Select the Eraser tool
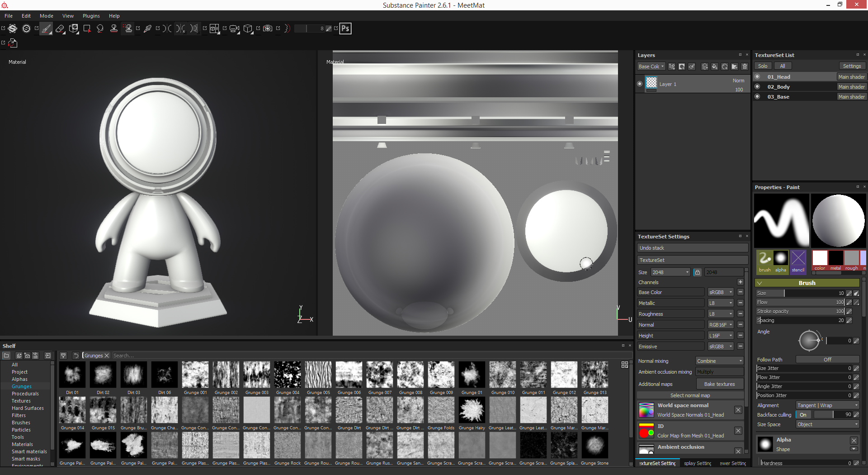868x475 pixels. [60, 28]
